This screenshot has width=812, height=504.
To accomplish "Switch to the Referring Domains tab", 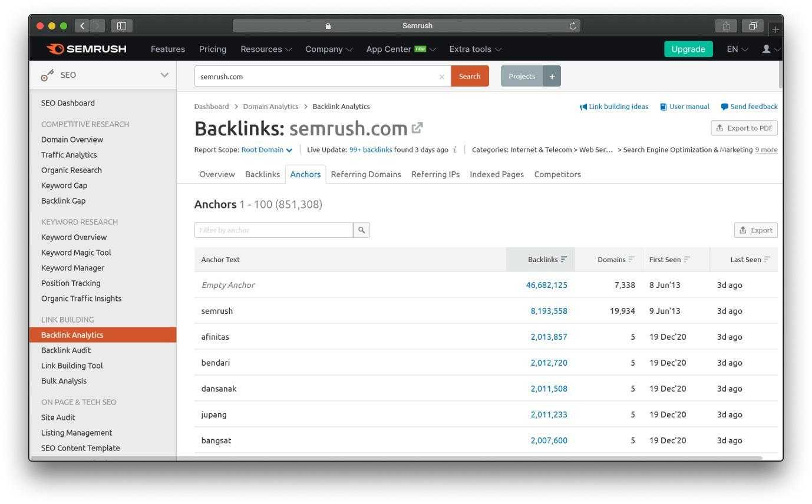I will [x=365, y=174].
